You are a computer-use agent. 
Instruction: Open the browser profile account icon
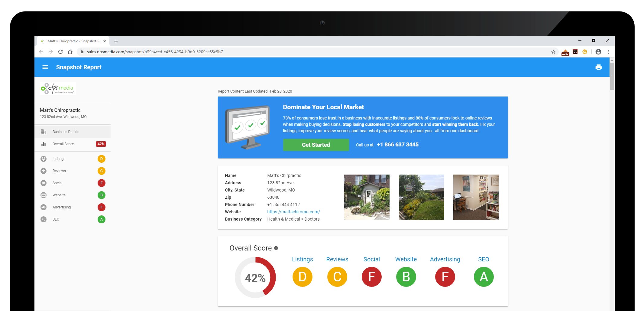[x=598, y=52]
